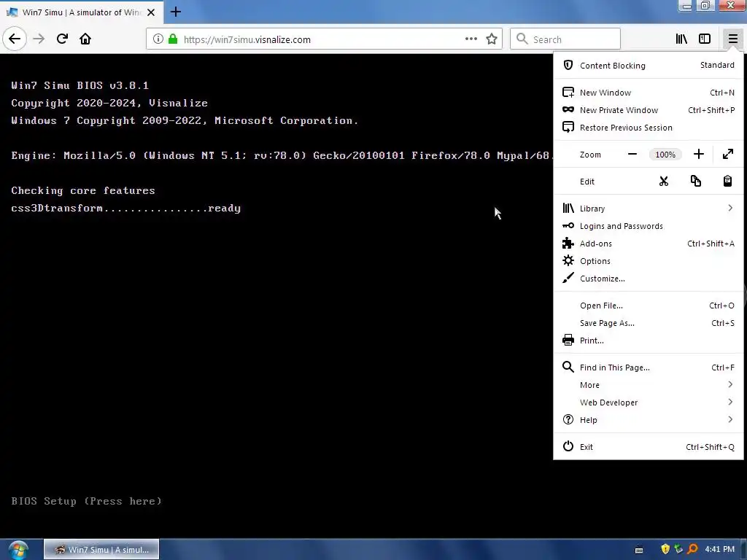
Task: Choose Save Page As...
Action: pyautogui.click(x=648, y=323)
